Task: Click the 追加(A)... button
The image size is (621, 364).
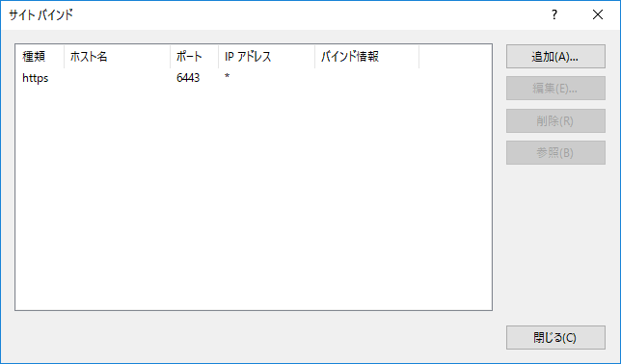Action: [x=555, y=57]
